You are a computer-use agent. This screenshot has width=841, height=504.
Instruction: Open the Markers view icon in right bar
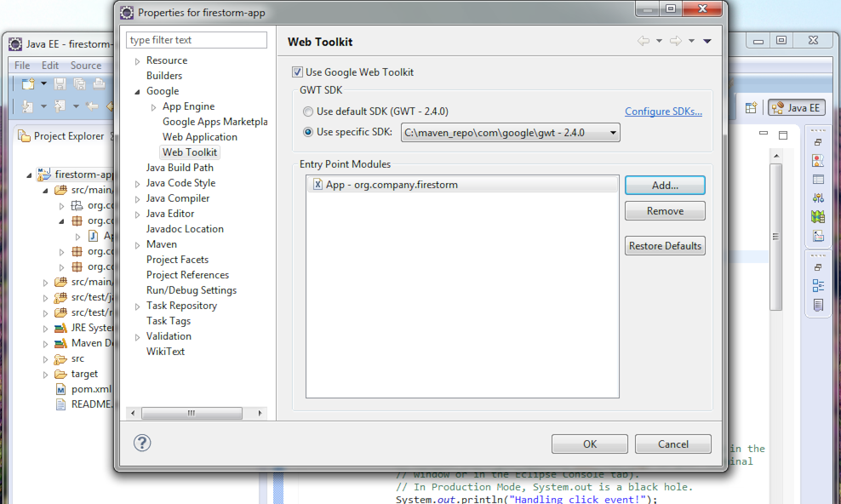[x=818, y=160]
